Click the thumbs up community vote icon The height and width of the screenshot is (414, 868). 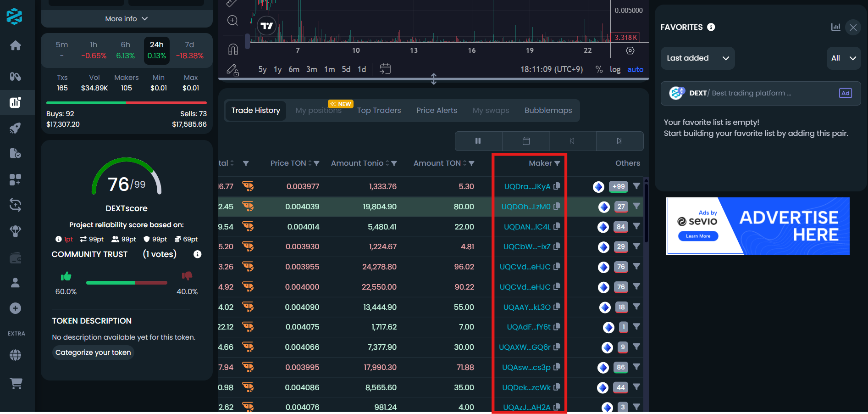(x=66, y=276)
